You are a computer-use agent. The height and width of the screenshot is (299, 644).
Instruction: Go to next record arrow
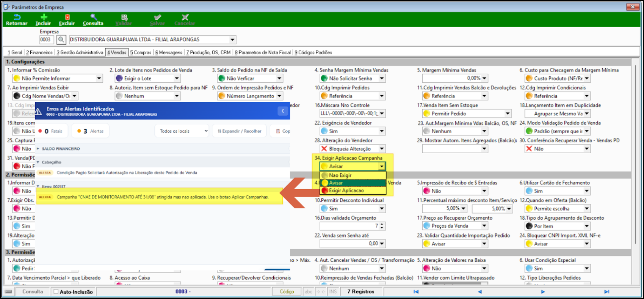click(x=543, y=292)
